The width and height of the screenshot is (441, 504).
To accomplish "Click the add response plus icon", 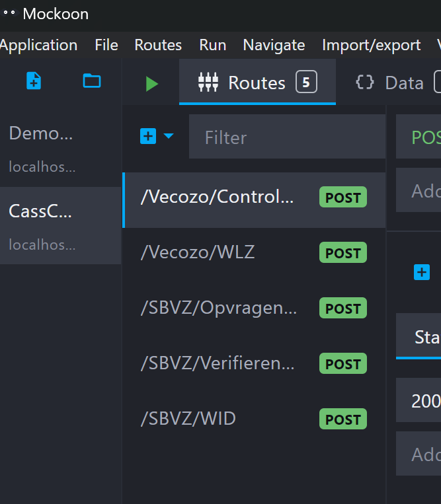I will (x=421, y=272).
